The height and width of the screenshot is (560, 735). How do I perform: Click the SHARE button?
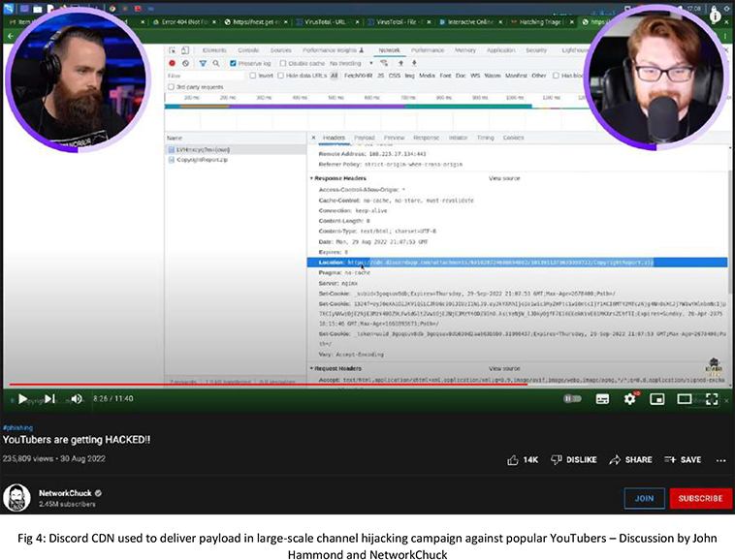630,460
